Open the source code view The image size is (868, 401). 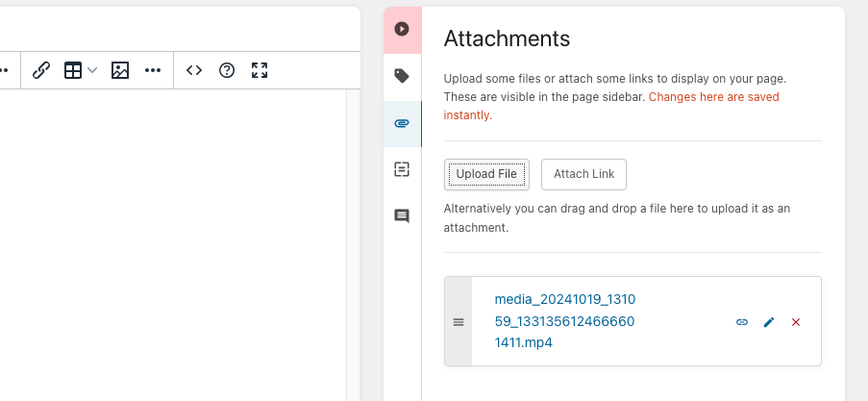tap(194, 70)
